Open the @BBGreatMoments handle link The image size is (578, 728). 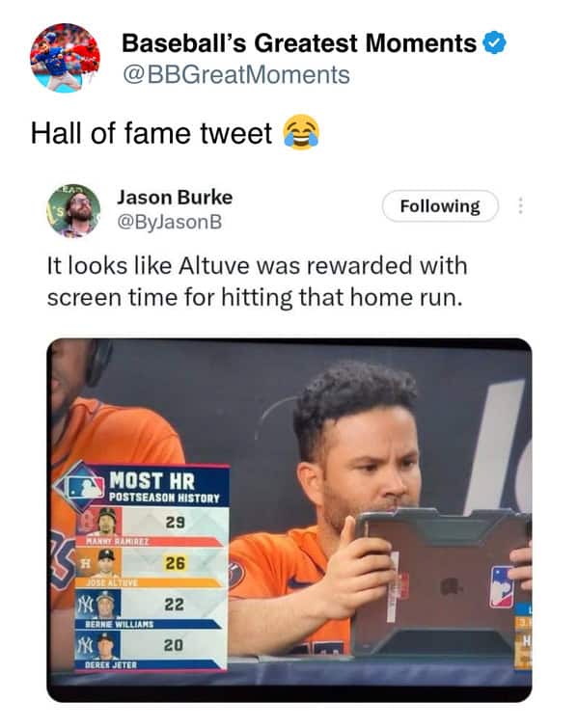click(x=236, y=75)
